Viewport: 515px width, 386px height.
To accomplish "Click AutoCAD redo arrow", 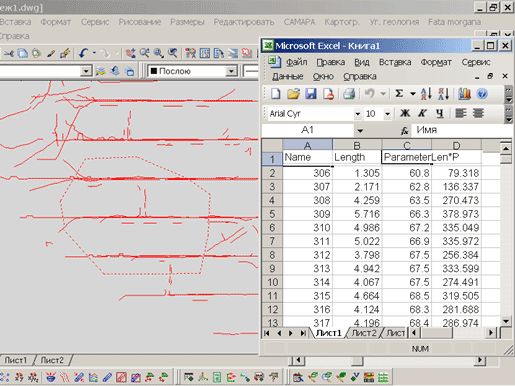I will [x=105, y=53].
